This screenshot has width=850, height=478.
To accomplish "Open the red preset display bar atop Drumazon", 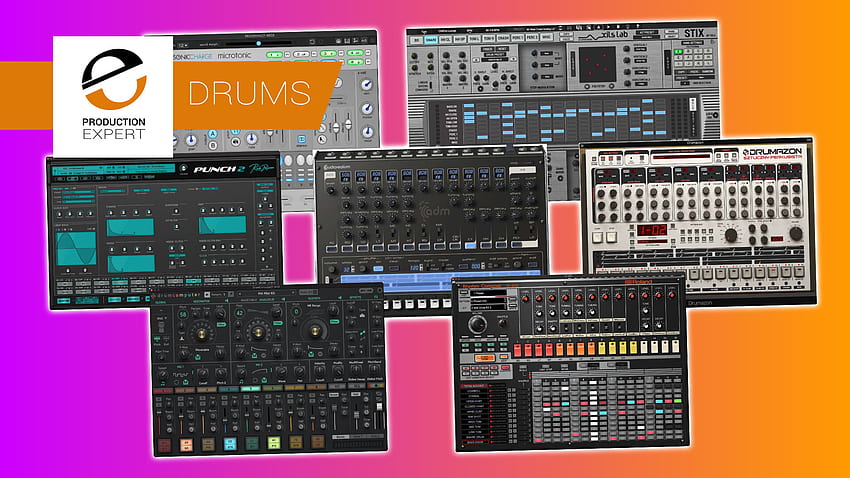I will (681, 157).
